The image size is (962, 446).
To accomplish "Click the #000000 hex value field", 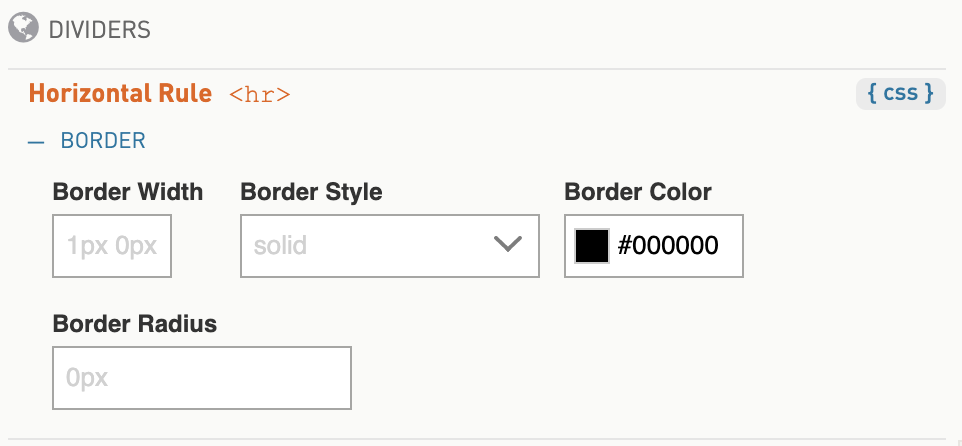I will (668, 246).
